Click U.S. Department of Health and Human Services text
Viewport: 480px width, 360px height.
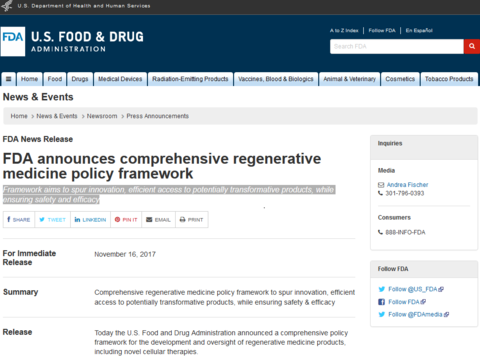(84, 6)
